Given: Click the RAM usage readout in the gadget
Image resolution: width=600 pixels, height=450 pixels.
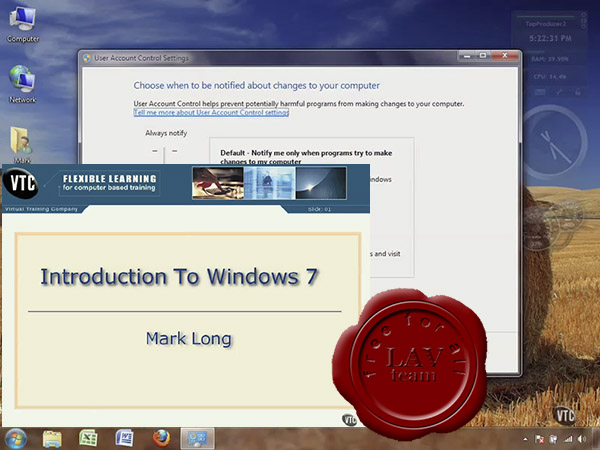Looking at the screenshot, I should tap(550, 59).
